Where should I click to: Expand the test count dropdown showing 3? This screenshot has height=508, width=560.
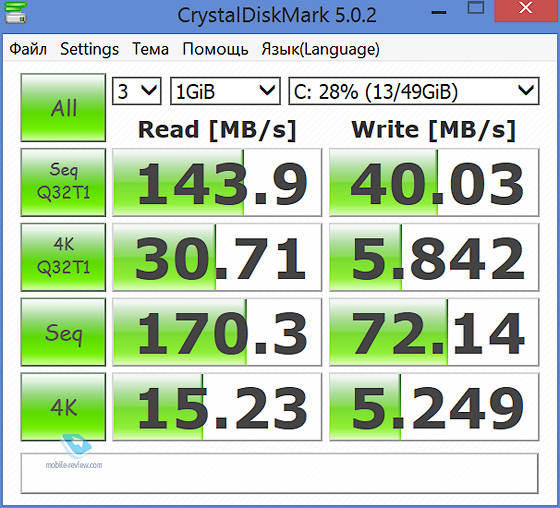137,91
